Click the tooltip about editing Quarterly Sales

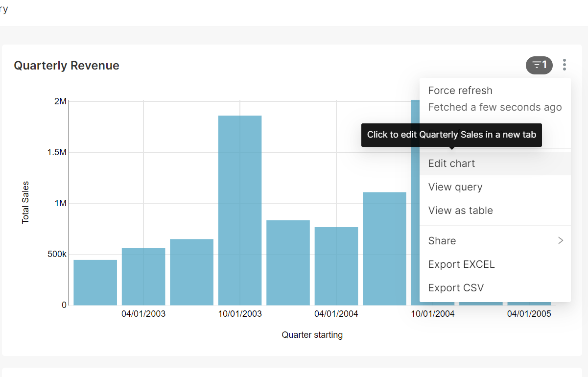(x=451, y=134)
